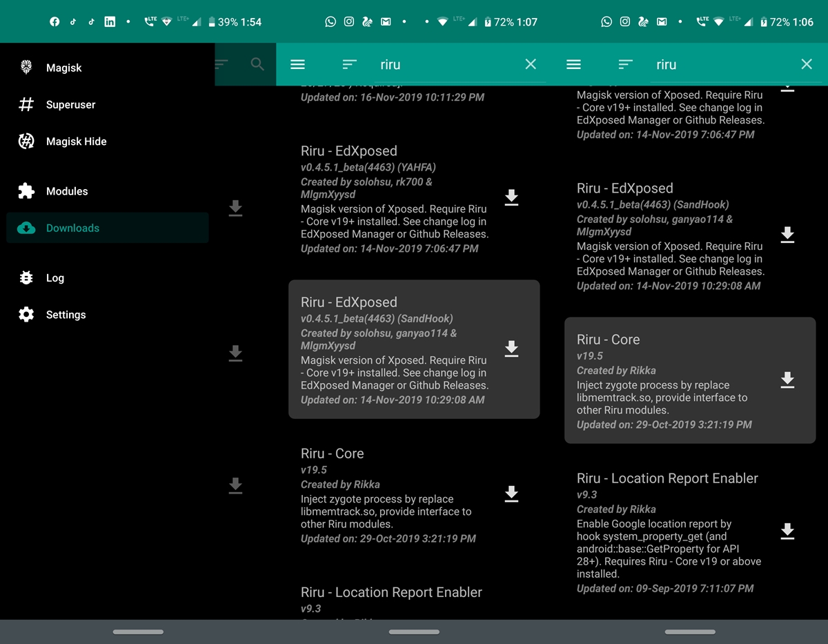Open the Riru - Location Report Enabler title, middle screen
828x644 pixels.
(x=391, y=592)
